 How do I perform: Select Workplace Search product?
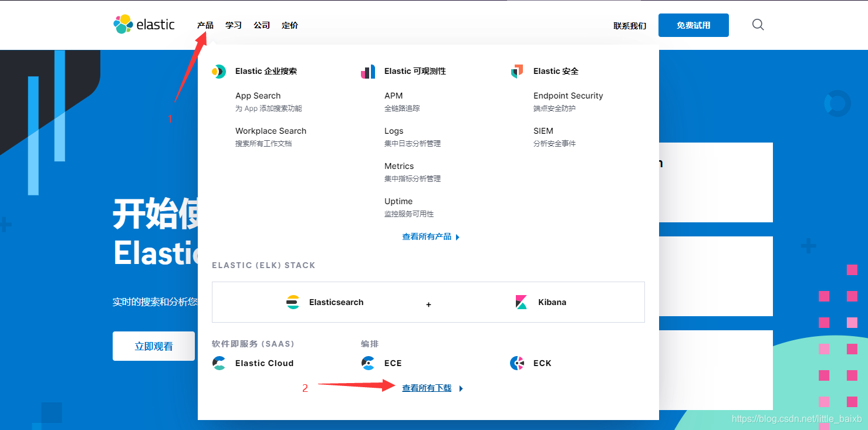click(271, 131)
